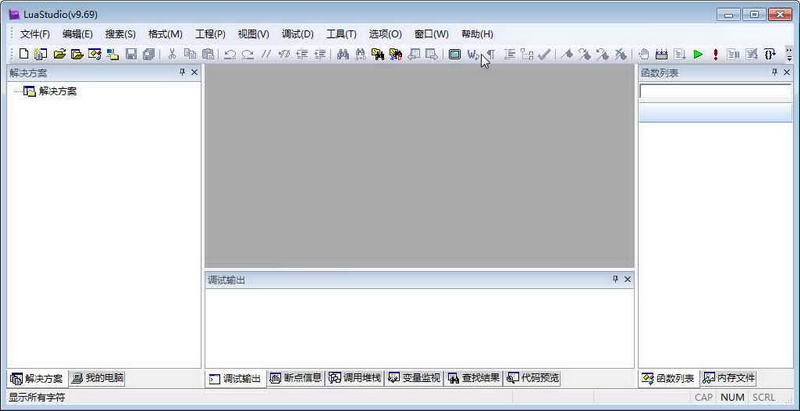
Task: Click the open folder toolbar icon
Action: click(60, 54)
